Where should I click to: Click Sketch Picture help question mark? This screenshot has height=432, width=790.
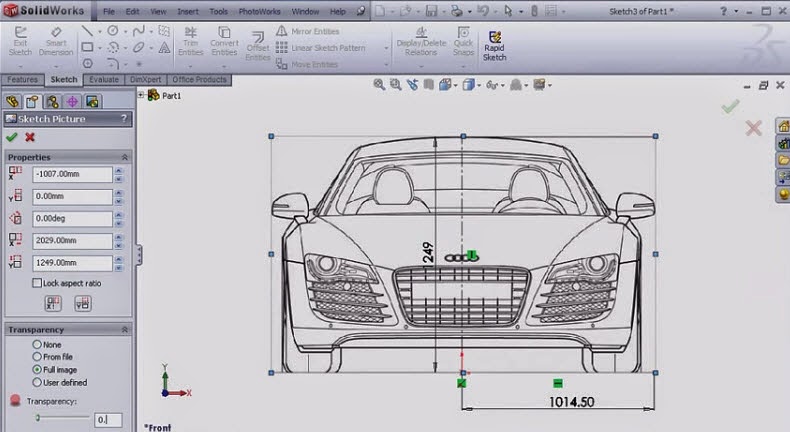tap(124, 118)
